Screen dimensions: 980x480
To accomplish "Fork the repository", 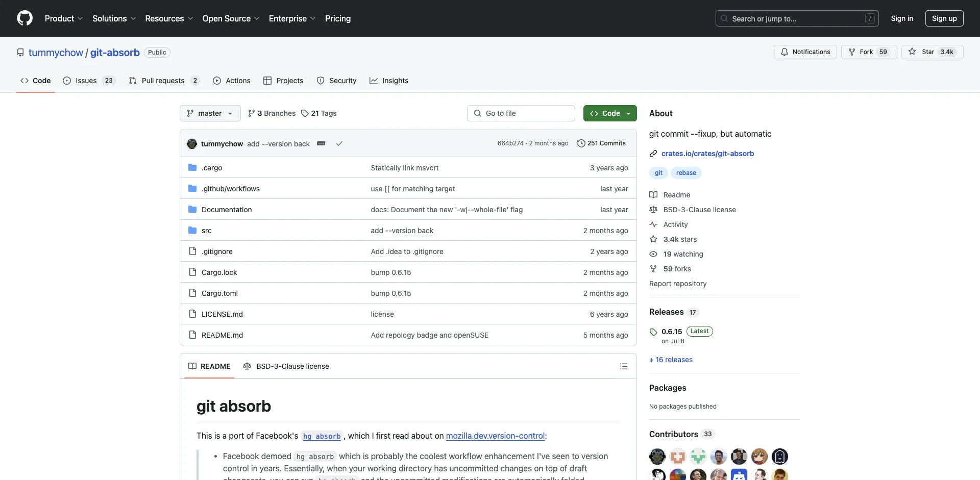I will [869, 52].
